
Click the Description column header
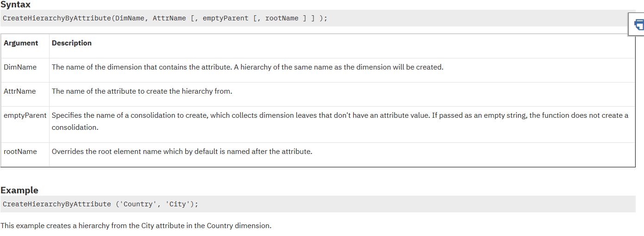72,43
